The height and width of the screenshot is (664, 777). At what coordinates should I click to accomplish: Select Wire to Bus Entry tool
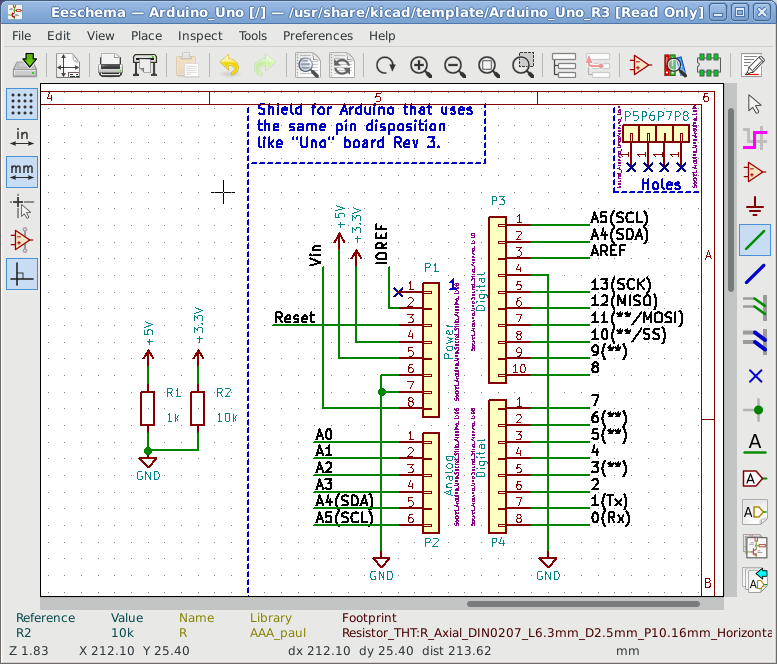755,308
